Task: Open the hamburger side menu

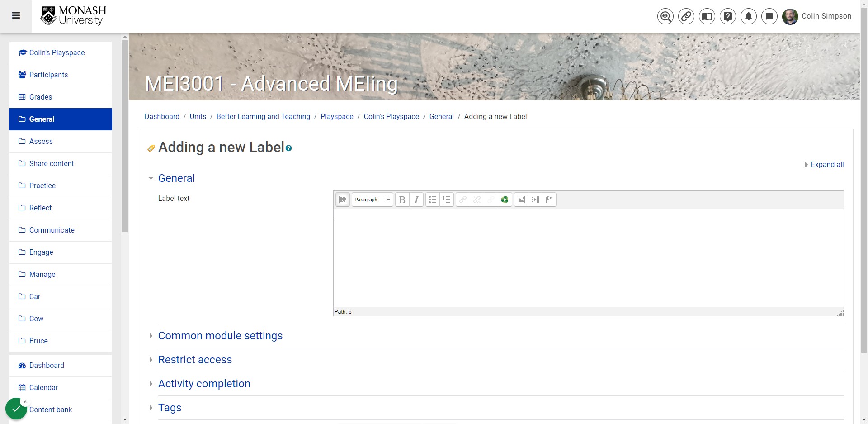Action: (16, 16)
